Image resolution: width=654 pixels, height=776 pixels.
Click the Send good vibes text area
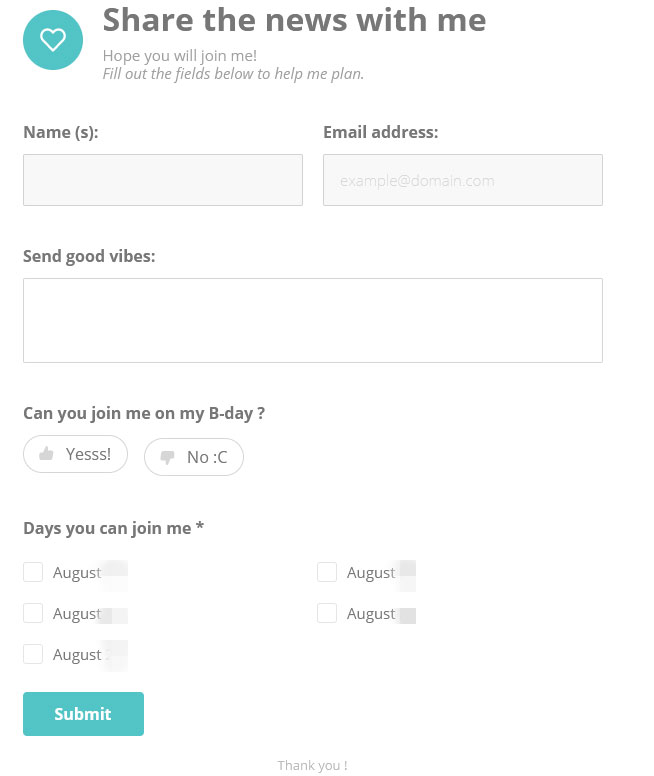pyautogui.click(x=313, y=320)
